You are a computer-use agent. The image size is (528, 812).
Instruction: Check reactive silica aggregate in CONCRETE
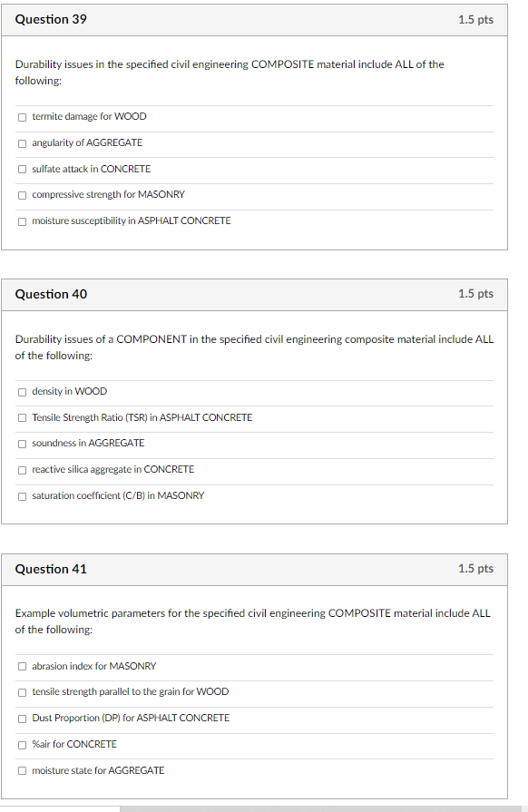pos(22,469)
